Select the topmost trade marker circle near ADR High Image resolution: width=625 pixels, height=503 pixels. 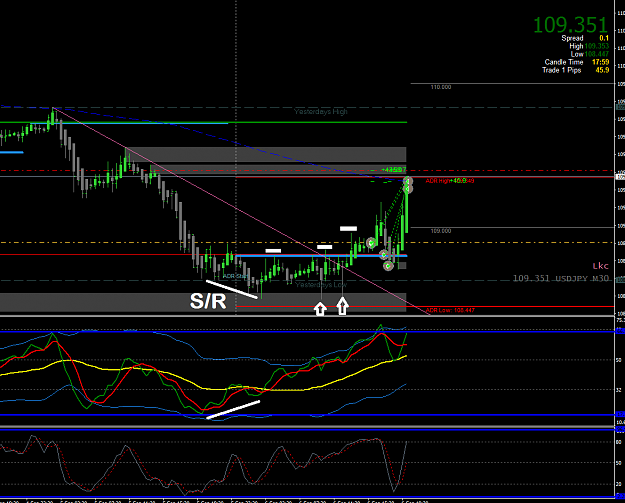click(x=407, y=181)
